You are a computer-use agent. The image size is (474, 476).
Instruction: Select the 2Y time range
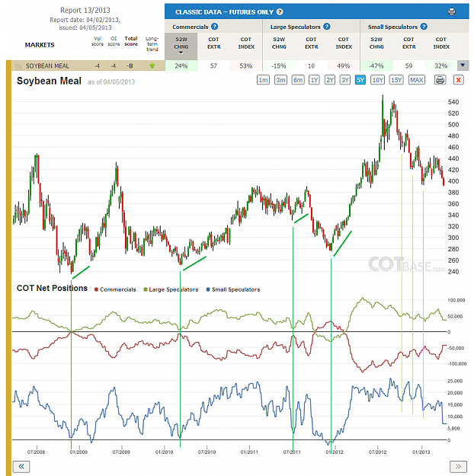coord(330,80)
